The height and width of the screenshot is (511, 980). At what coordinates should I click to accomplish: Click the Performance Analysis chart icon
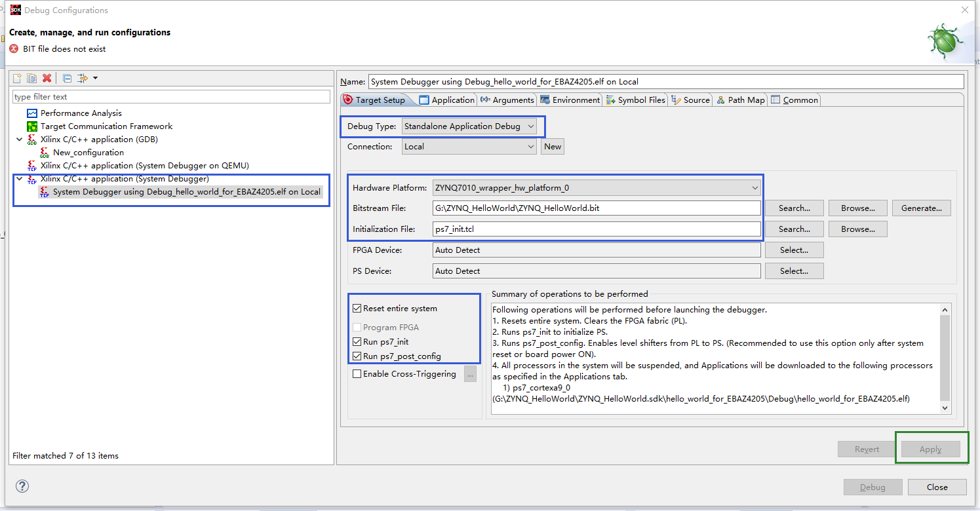pyautogui.click(x=32, y=113)
